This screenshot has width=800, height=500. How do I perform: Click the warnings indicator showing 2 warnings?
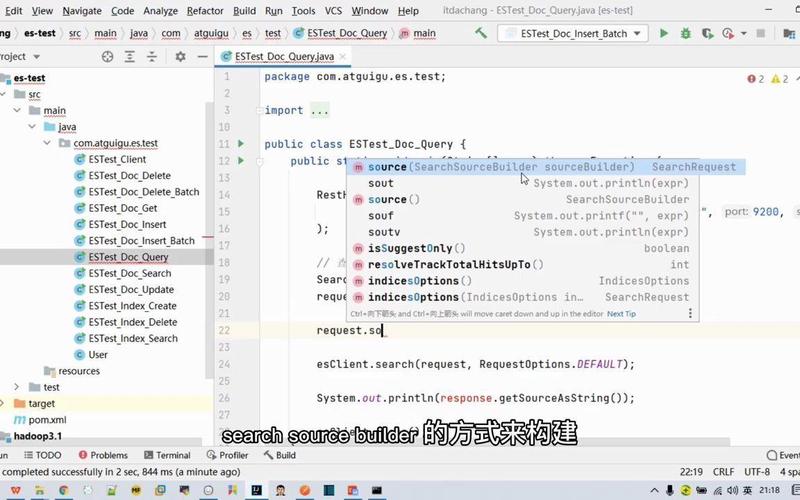click(x=780, y=79)
